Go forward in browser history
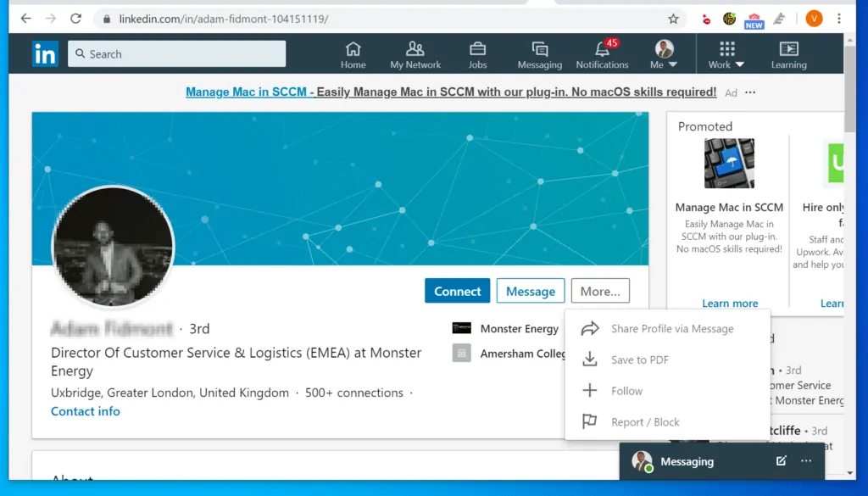Screen dimensions: 868x496 coord(51,19)
